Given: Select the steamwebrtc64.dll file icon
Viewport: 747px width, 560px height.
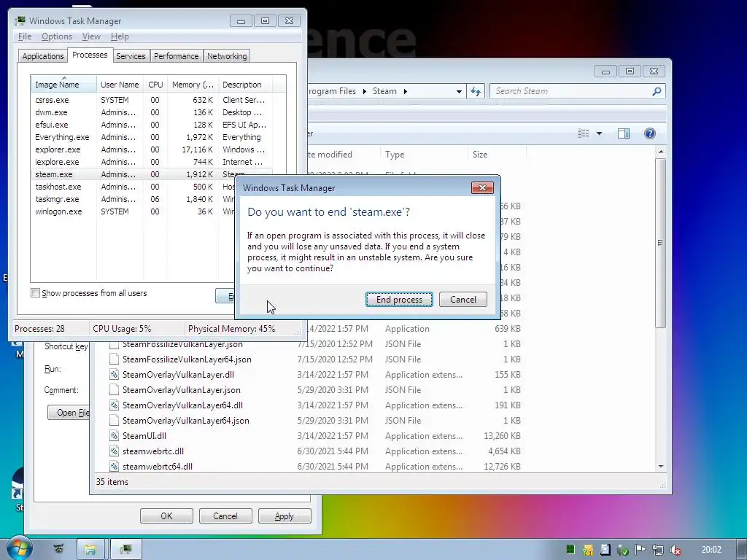Looking at the screenshot, I should (114, 466).
